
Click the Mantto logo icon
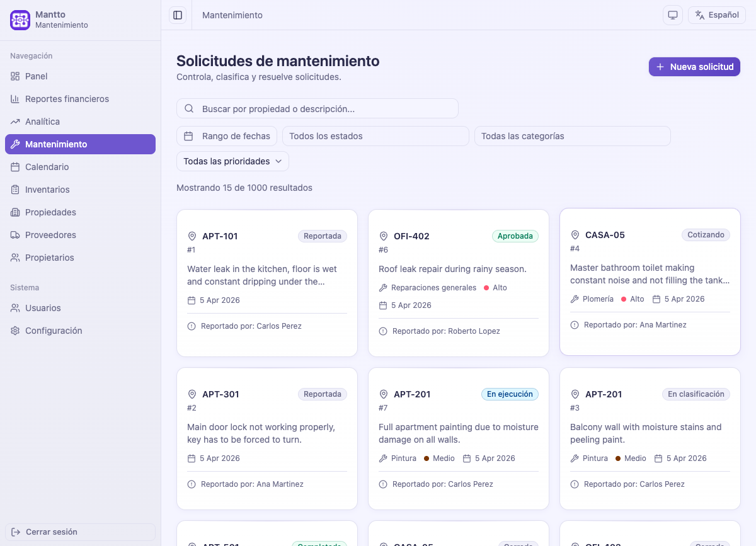(x=20, y=20)
